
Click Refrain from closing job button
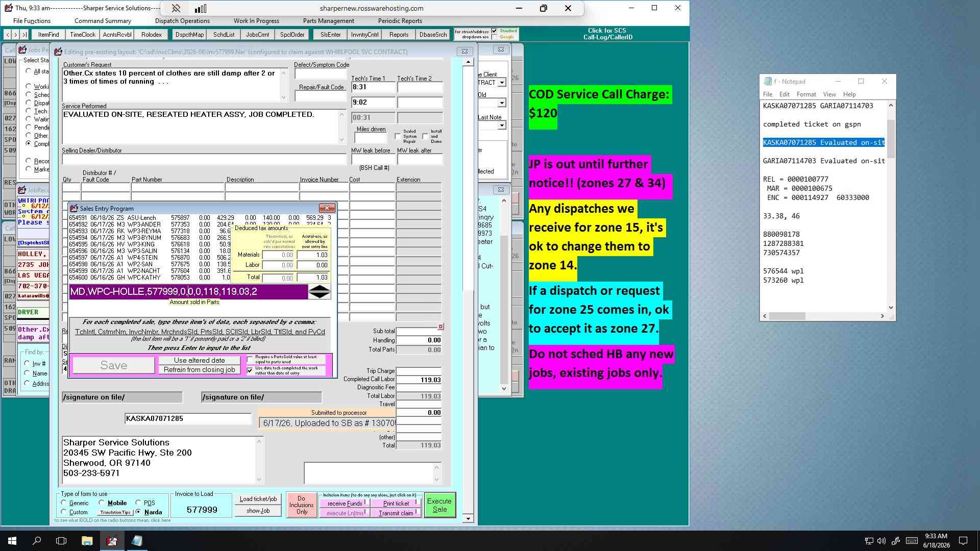tap(200, 370)
